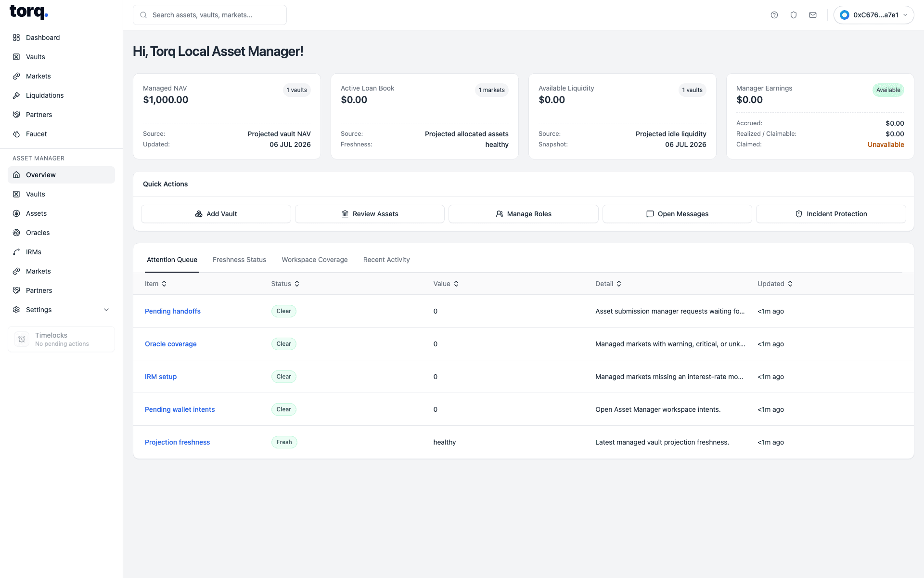Click the Asset Manager Partners icon
This screenshot has width=924, height=578.
coord(16,290)
